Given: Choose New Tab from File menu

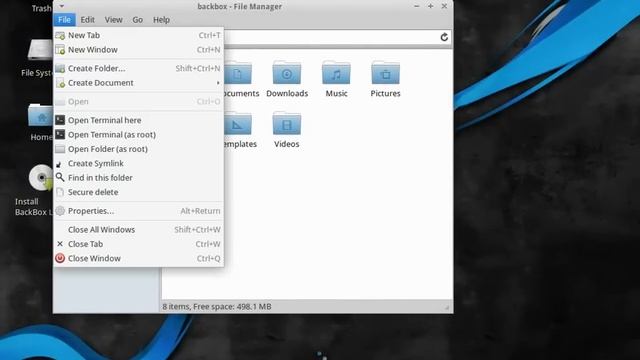Looking at the screenshot, I should click(x=138, y=36).
